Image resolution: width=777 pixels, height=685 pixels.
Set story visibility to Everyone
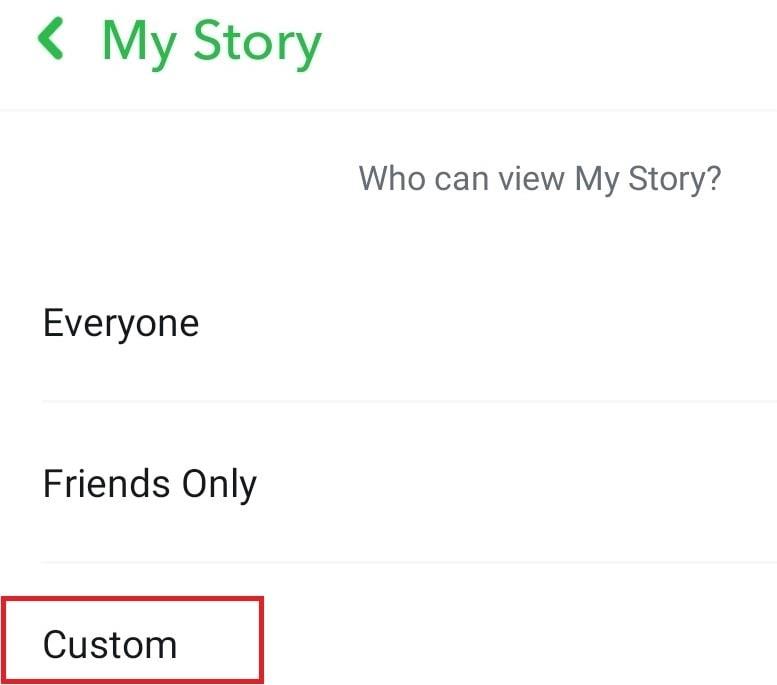pyautogui.click(x=121, y=323)
